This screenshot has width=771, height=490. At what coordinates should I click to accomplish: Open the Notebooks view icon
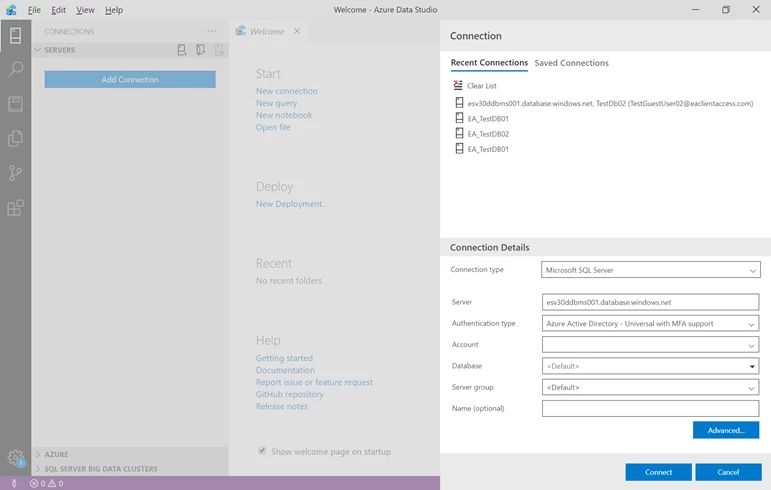[x=15, y=104]
